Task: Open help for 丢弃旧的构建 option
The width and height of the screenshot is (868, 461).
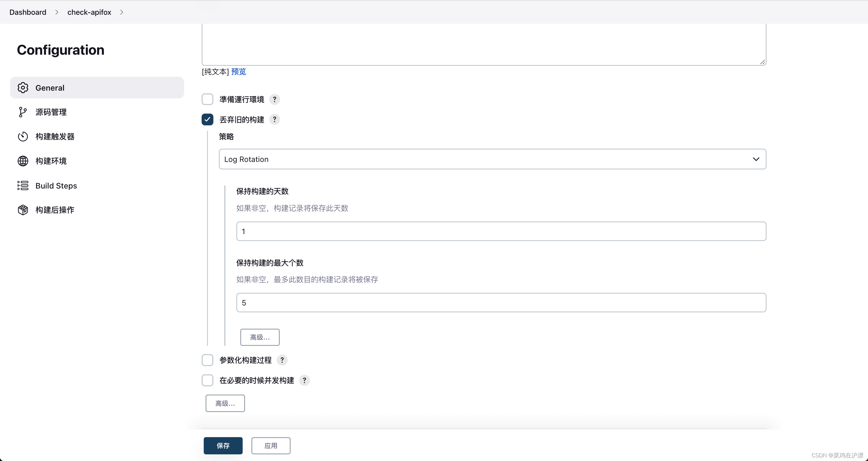Action: click(x=275, y=119)
